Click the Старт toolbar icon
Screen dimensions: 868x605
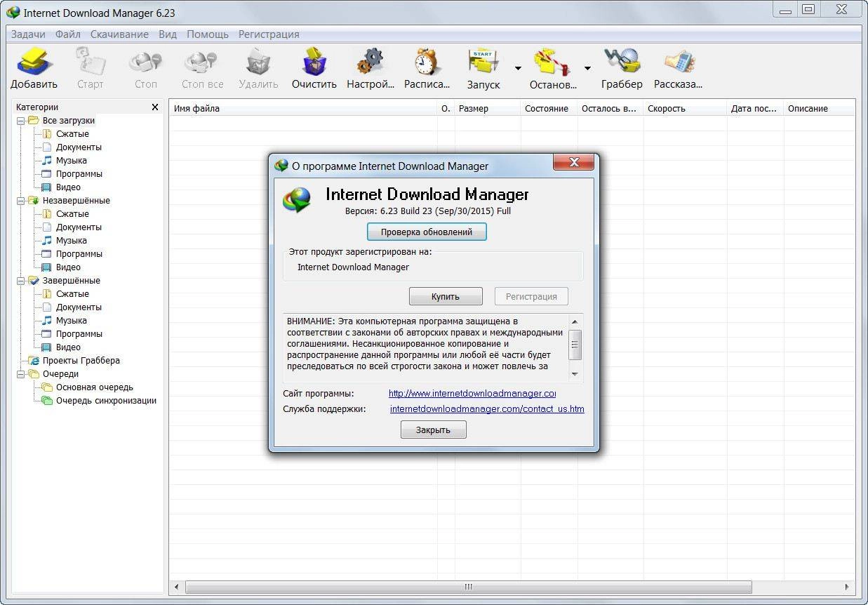pyautogui.click(x=90, y=61)
